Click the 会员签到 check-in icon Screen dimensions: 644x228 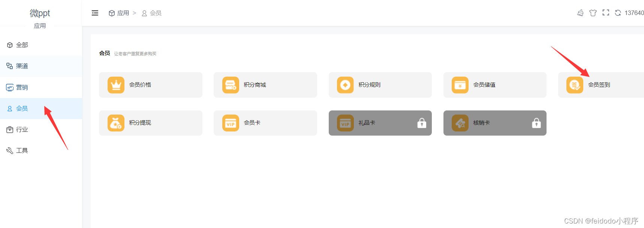click(575, 85)
